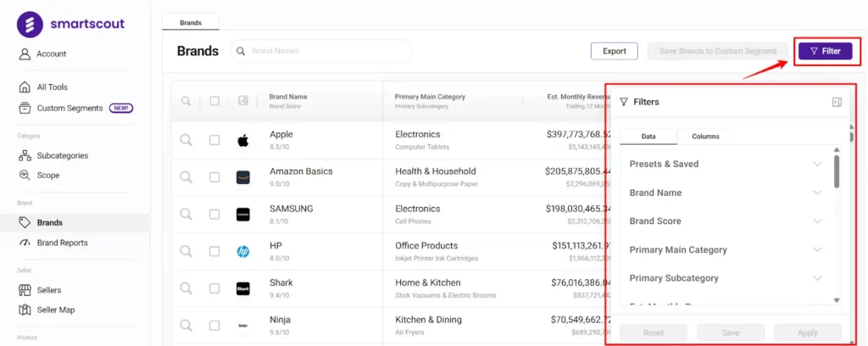Click the magnifier icon in table header

click(x=186, y=101)
